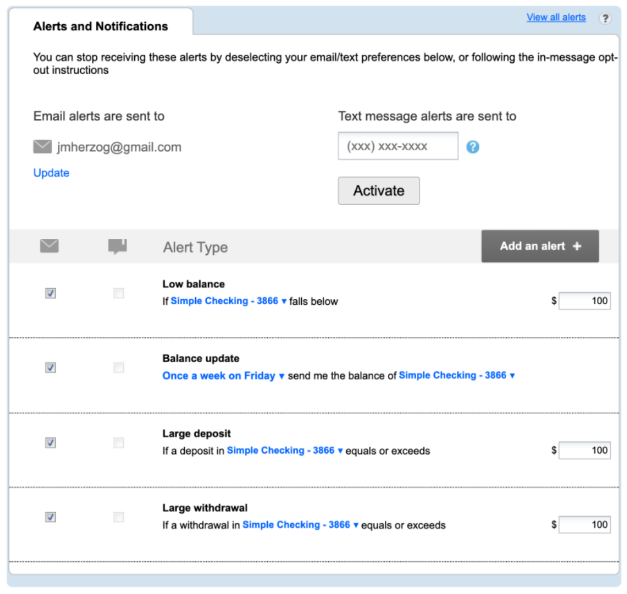Click the email envelope icon next to jmherzog@gmail.com
This screenshot has width=627, height=594.
point(42,147)
